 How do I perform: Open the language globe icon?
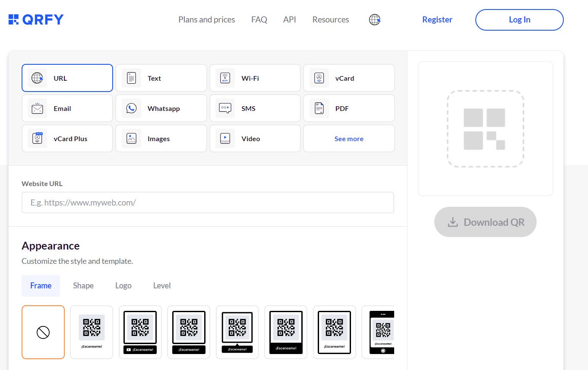[x=375, y=19]
